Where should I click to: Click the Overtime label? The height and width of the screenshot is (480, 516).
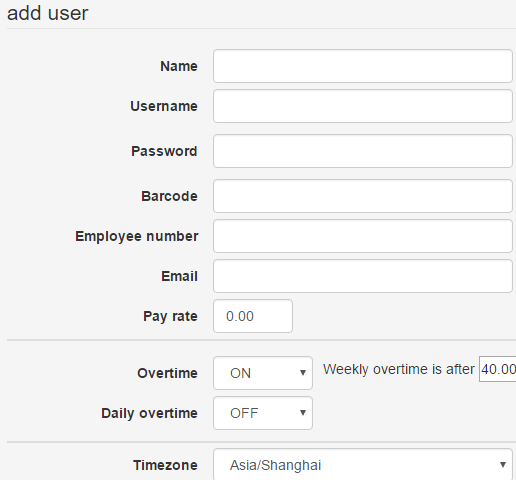point(167,373)
